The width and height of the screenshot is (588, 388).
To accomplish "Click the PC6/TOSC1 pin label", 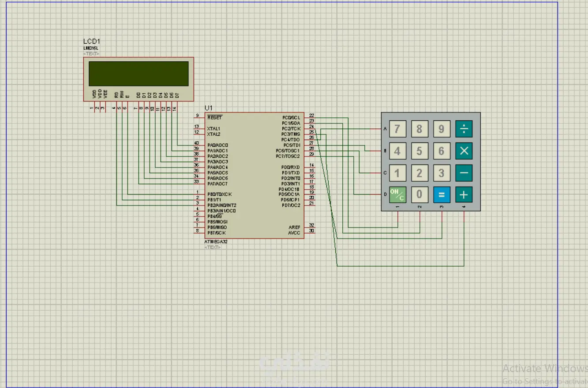I will click(288, 151).
